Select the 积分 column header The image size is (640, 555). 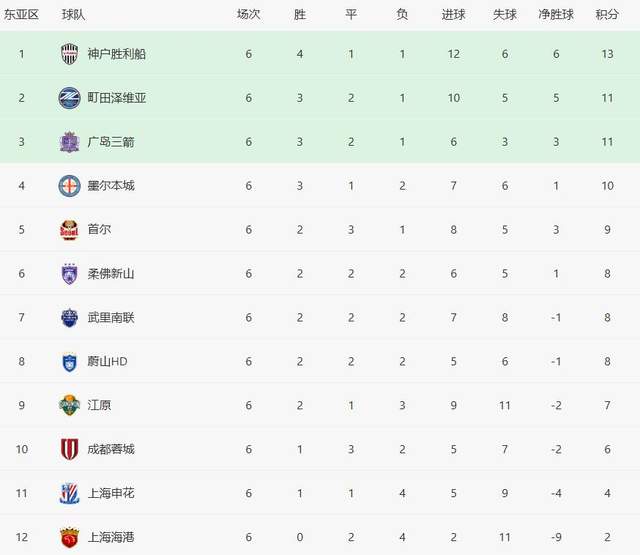pos(607,15)
